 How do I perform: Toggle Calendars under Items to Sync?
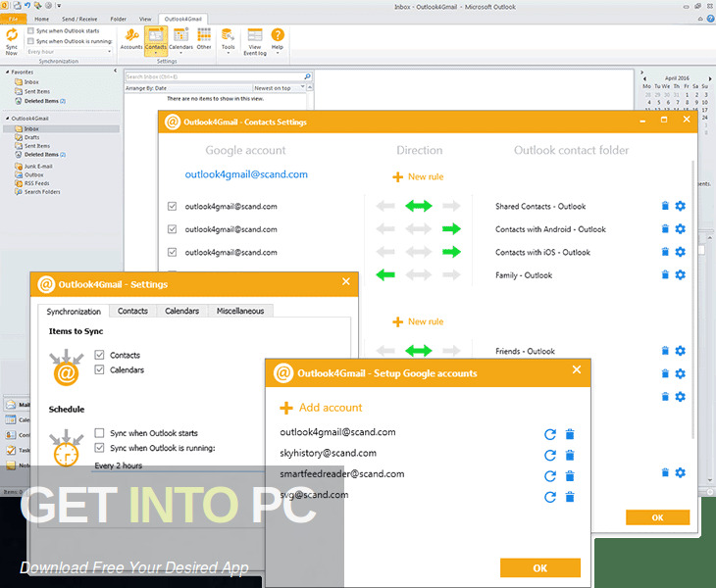click(x=99, y=369)
